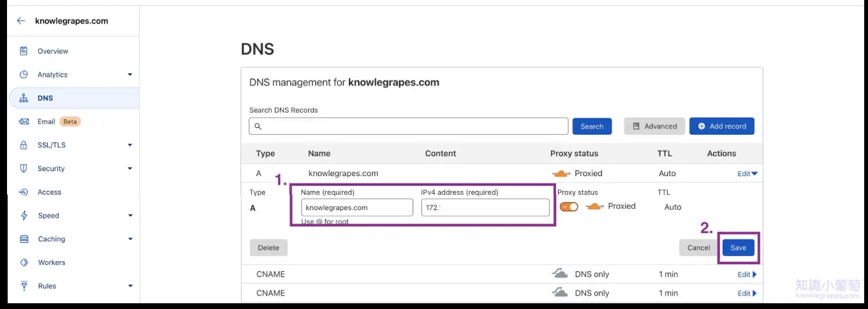The image size is (868, 309).
Task: Click the Caching storage icon
Action: tap(24, 239)
